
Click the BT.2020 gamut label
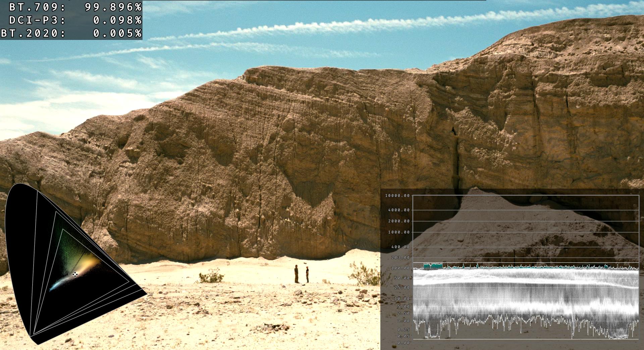33,33
